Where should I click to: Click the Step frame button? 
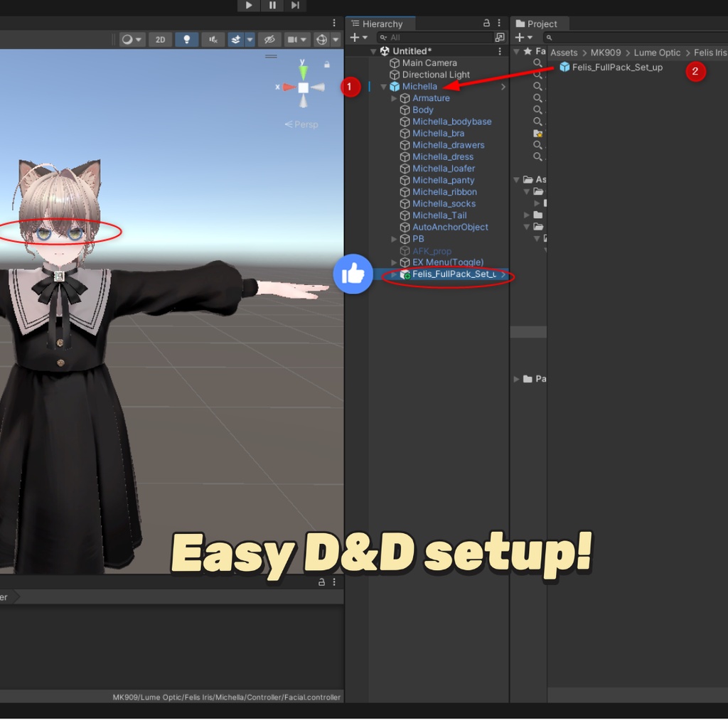[x=295, y=5]
